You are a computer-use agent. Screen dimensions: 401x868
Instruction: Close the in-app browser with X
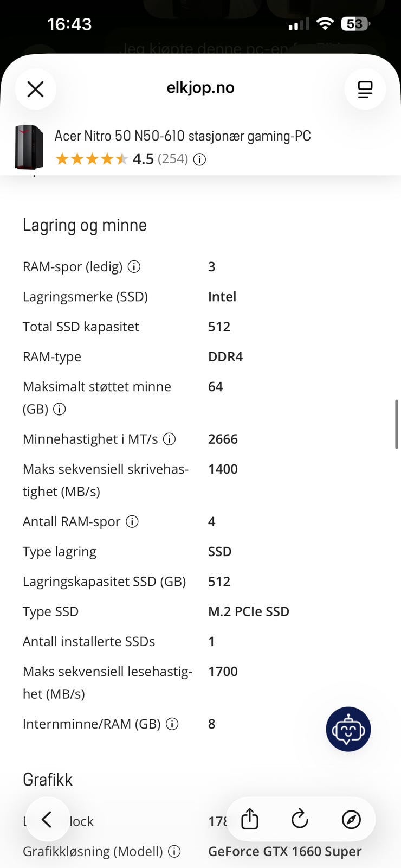point(36,89)
